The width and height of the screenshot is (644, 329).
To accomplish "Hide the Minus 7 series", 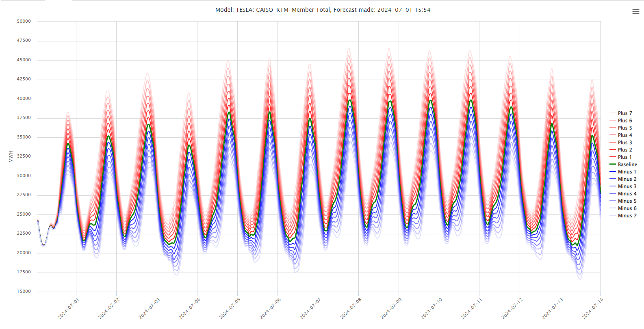I will [623, 216].
